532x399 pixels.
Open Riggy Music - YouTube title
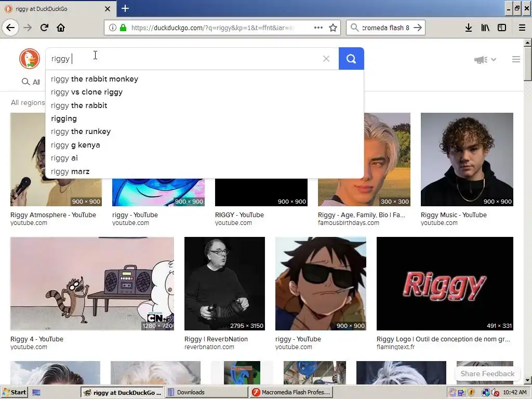point(454,215)
